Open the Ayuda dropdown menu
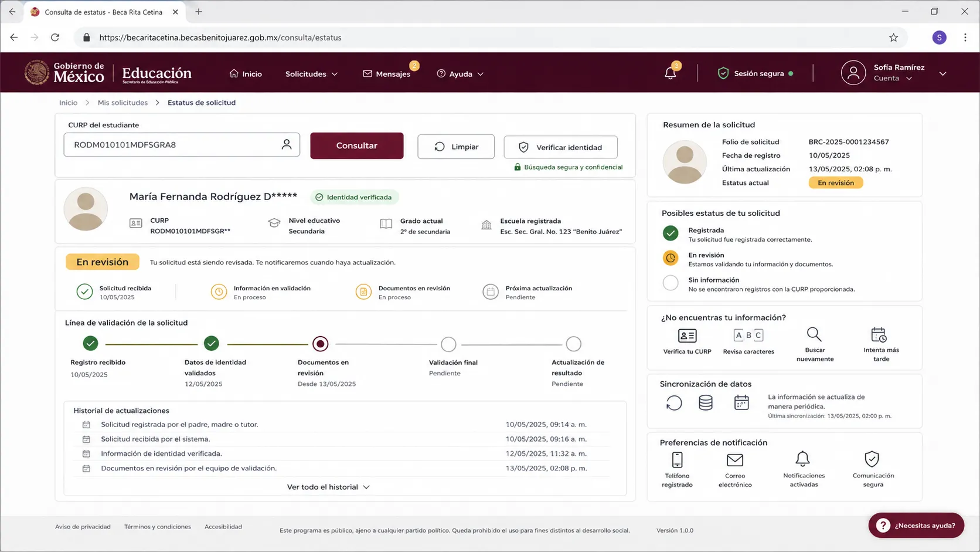 (460, 74)
